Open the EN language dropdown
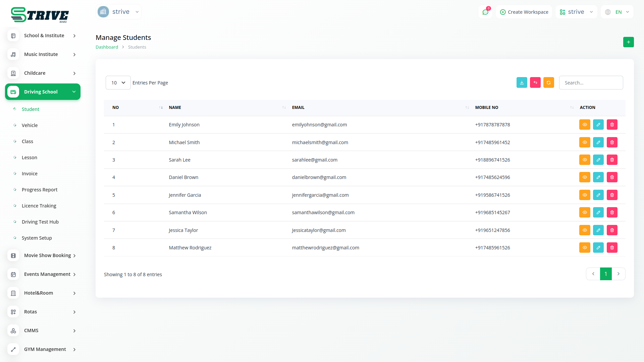Viewport: 644px width, 362px height. click(618, 12)
